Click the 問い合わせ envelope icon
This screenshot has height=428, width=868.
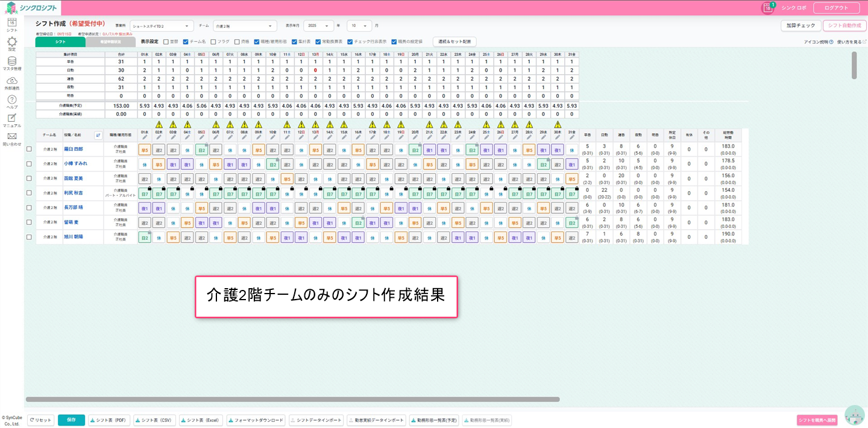point(11,137)
